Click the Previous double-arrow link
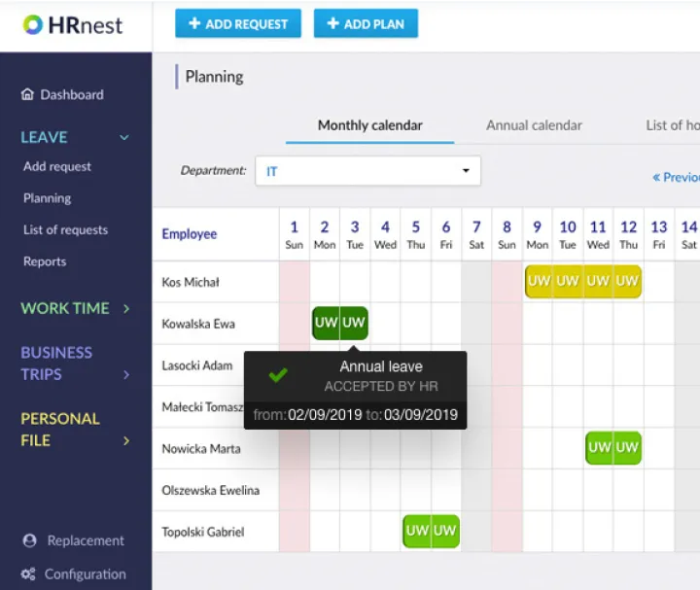The height and width of the screenshot is (590, 700). pyautogui.click(x=676, y=177)
